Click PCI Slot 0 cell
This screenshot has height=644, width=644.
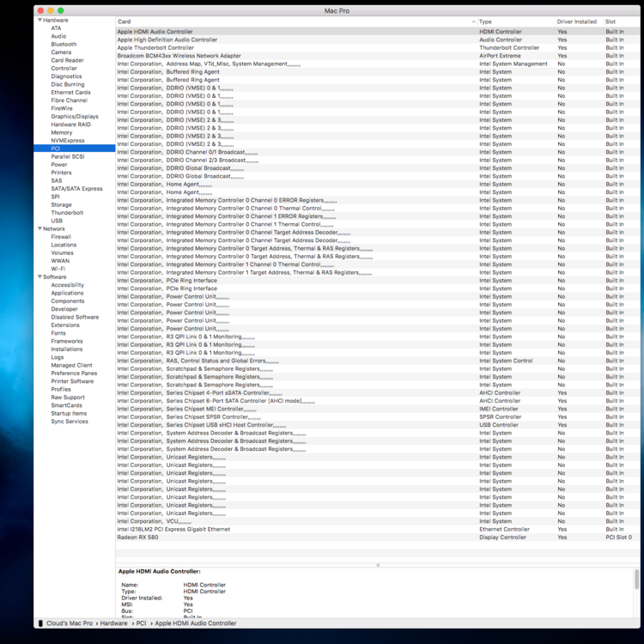[x=618, y=538]
